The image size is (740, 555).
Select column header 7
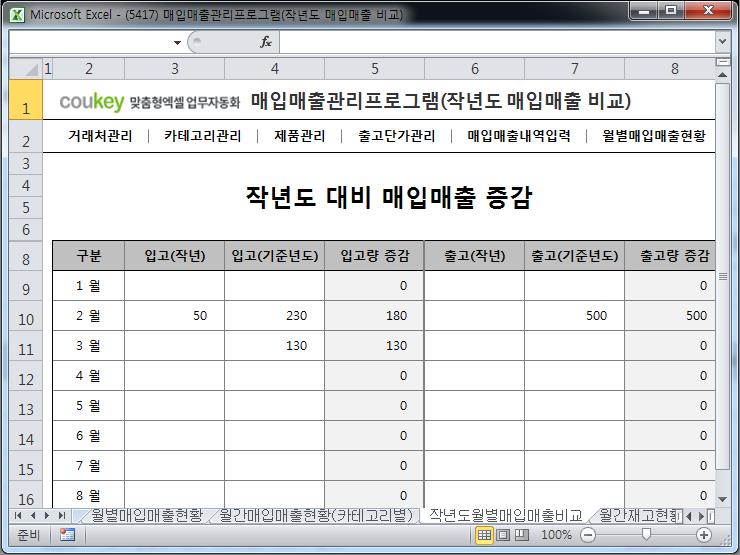point(574,69)
